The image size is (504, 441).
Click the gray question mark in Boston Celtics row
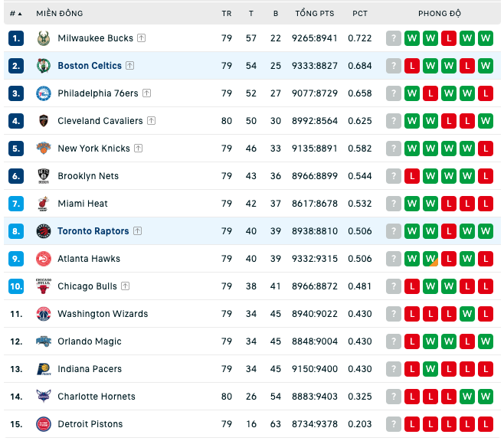[394, 66]
